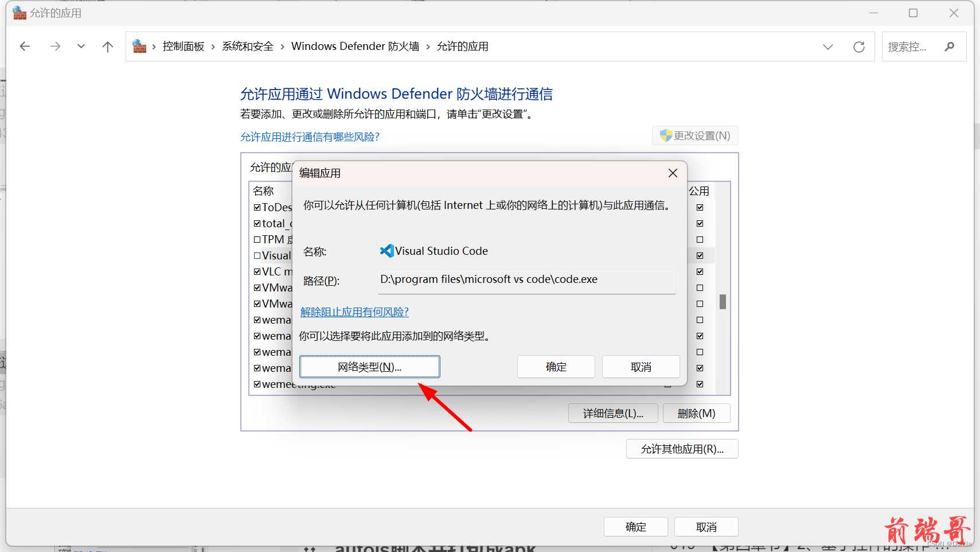
Task: Select the 允许的应用 breadcrumb
Action: [462, 46]
